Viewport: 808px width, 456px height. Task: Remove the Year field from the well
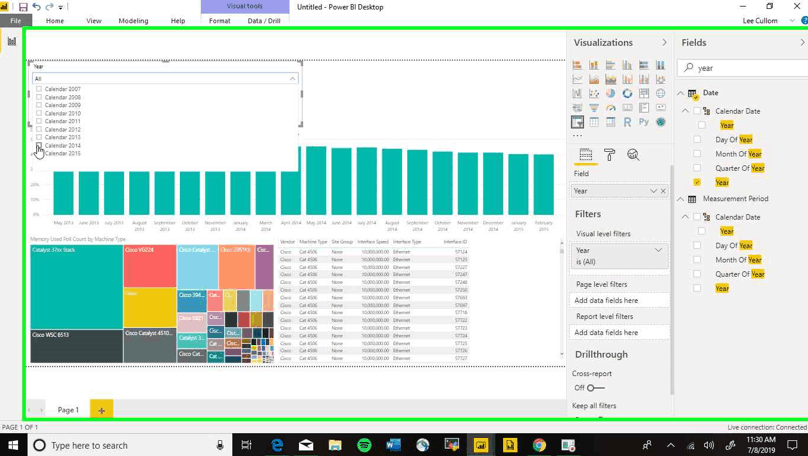pyautogui.click(x=663, y=191)
